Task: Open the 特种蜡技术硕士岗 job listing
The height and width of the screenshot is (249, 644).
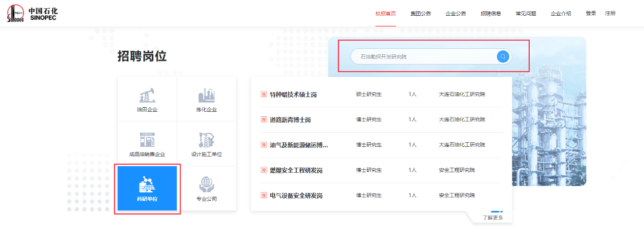Action: pyautogui.click(x=293, y=95)
